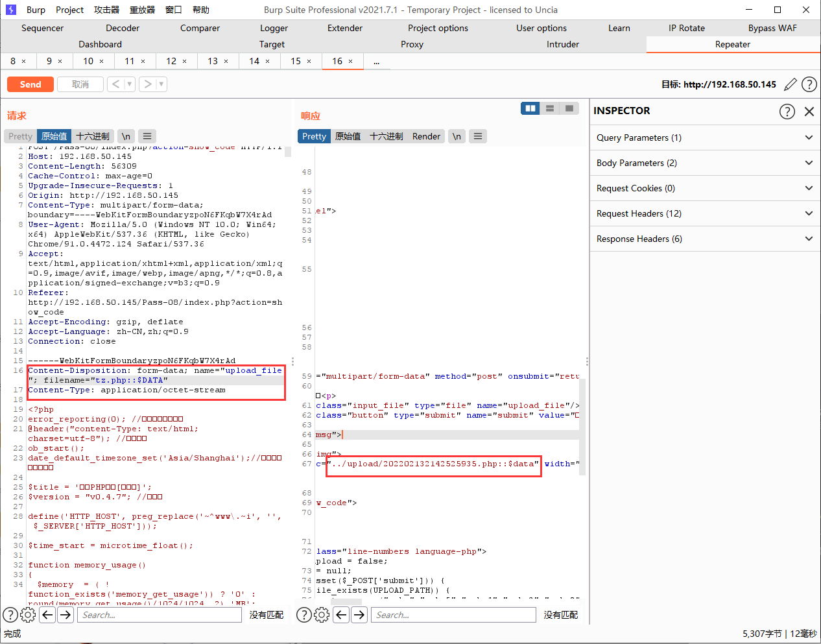Go forward in request history

148,84
